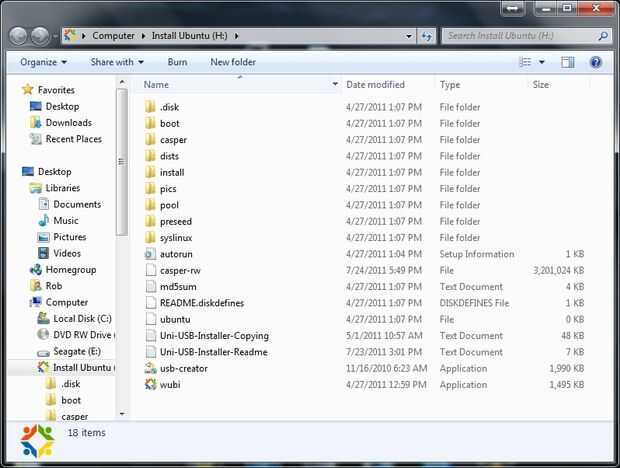Select the dists folder icon
This screenshot has width=620, height=468.
click(150, 156)
